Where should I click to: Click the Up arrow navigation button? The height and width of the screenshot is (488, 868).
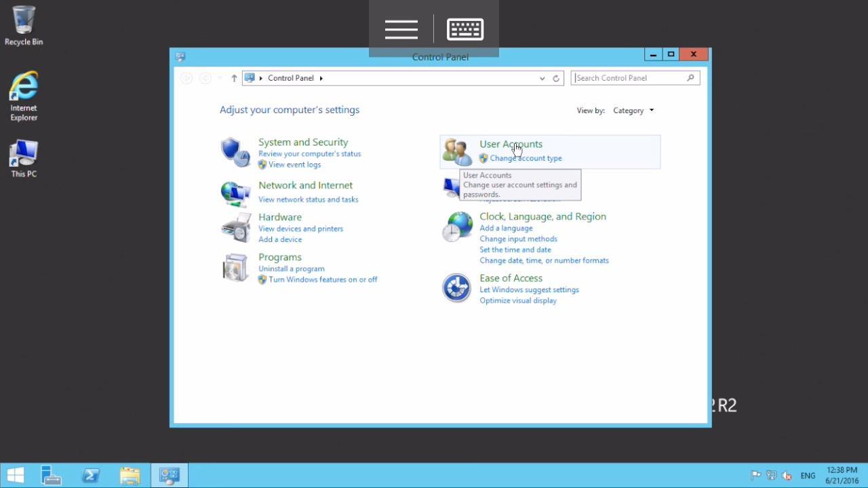coord(234,78)
